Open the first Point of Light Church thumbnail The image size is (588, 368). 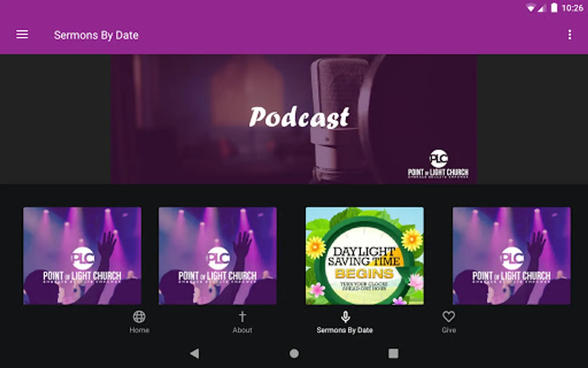coord(82,256)
